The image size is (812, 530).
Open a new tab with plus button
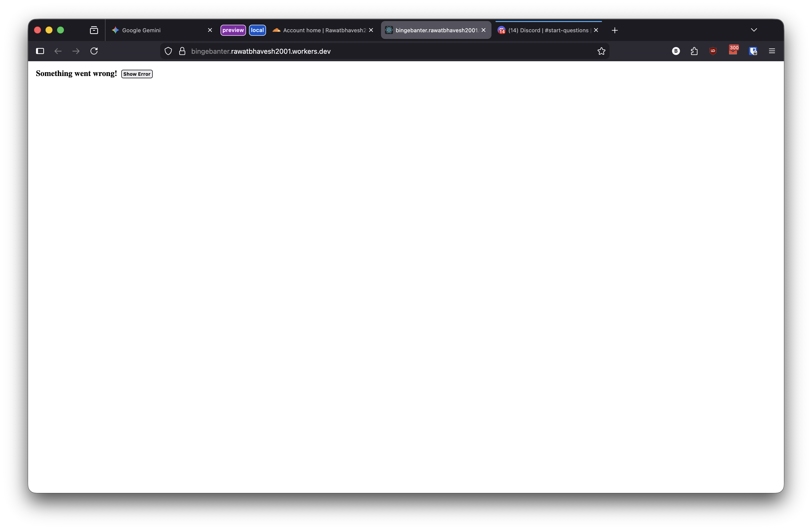[614, 30]
